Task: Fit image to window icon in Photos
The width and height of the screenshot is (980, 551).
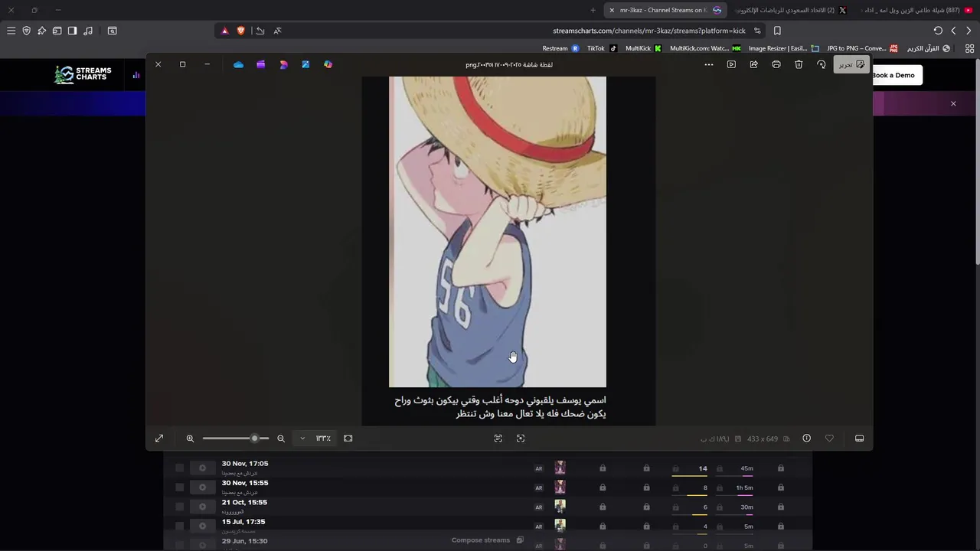Action: click(348, 439)
